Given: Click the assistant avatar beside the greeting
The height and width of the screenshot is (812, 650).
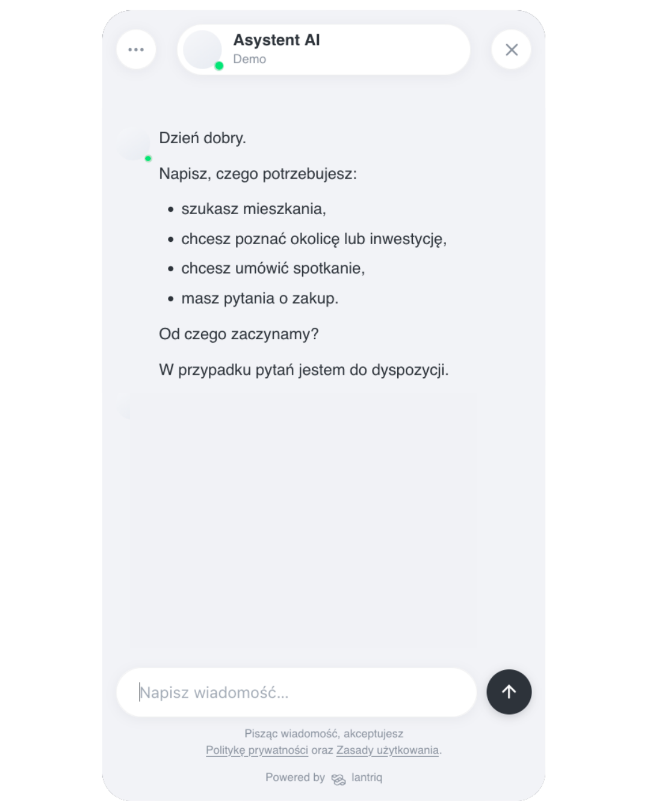Looking at the screenshot, I should tap(133, 144).
